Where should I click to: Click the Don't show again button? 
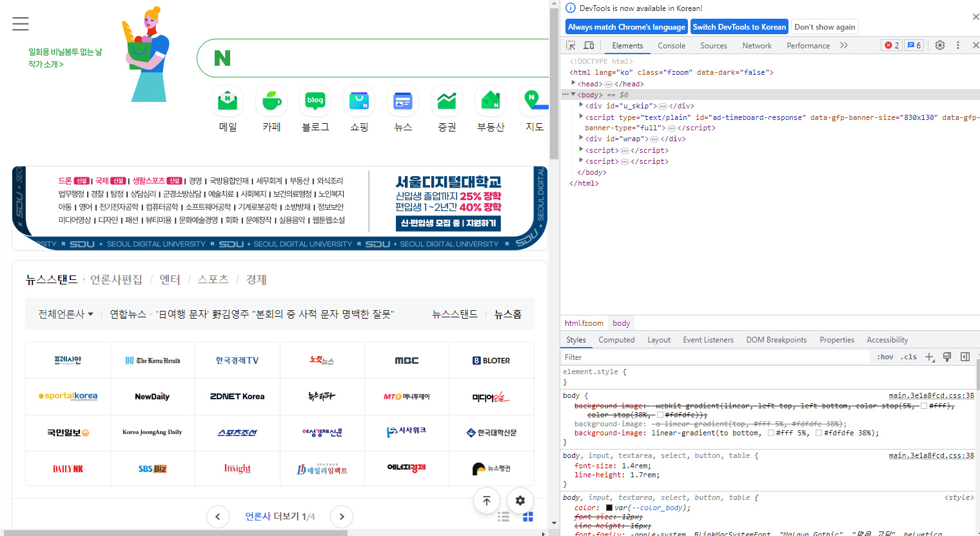[825, 27]
